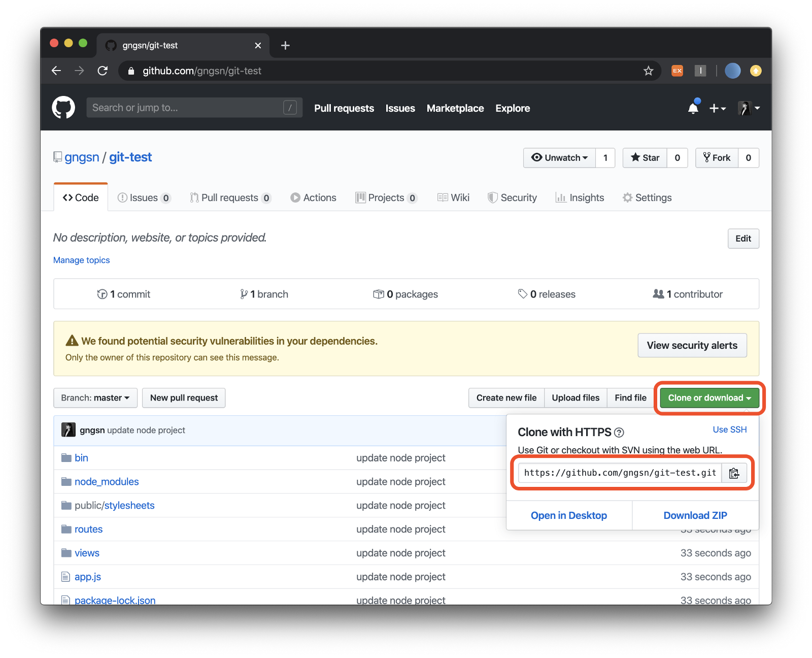Image resolution: width=812 pixels, height=658 pixels.
Task: Toggle Clone or download dropdown
Action: coord(709,398)
